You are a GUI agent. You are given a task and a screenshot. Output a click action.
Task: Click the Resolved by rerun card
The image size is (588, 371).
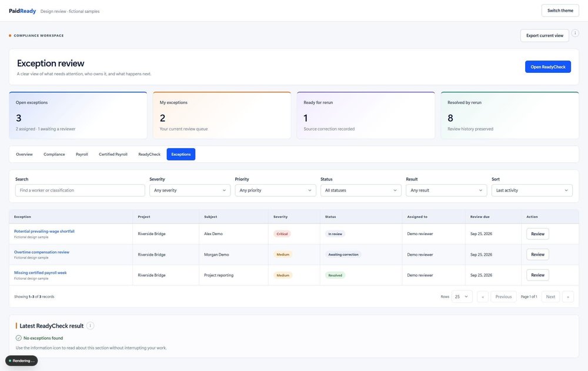click(x=510, y=115)
